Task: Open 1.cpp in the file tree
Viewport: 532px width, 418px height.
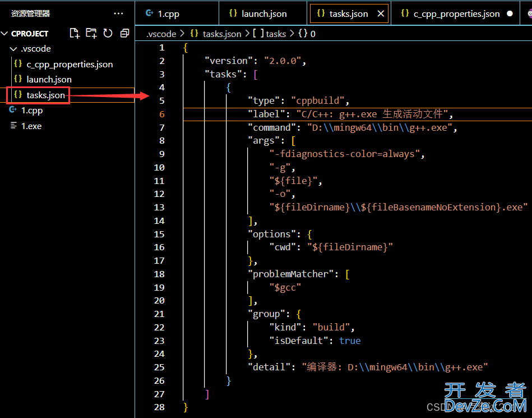Action: pyautogui.click(x=32, y=111)
